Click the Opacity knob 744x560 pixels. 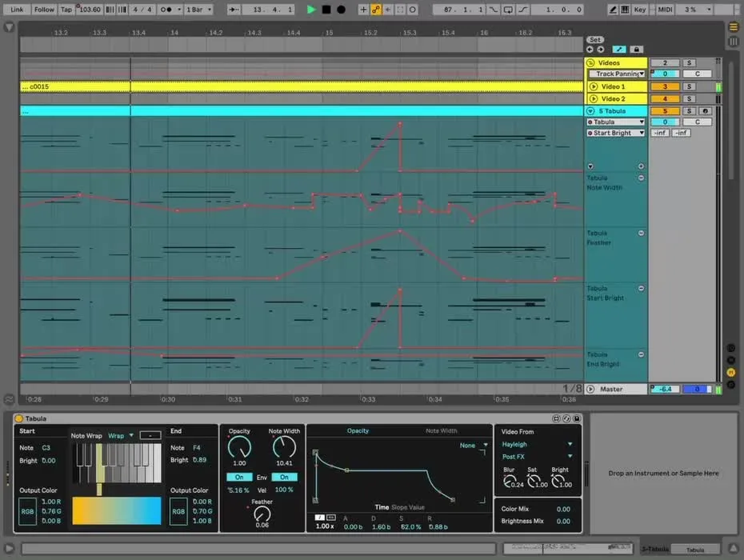pyautogui.click(x=239, y=449)
